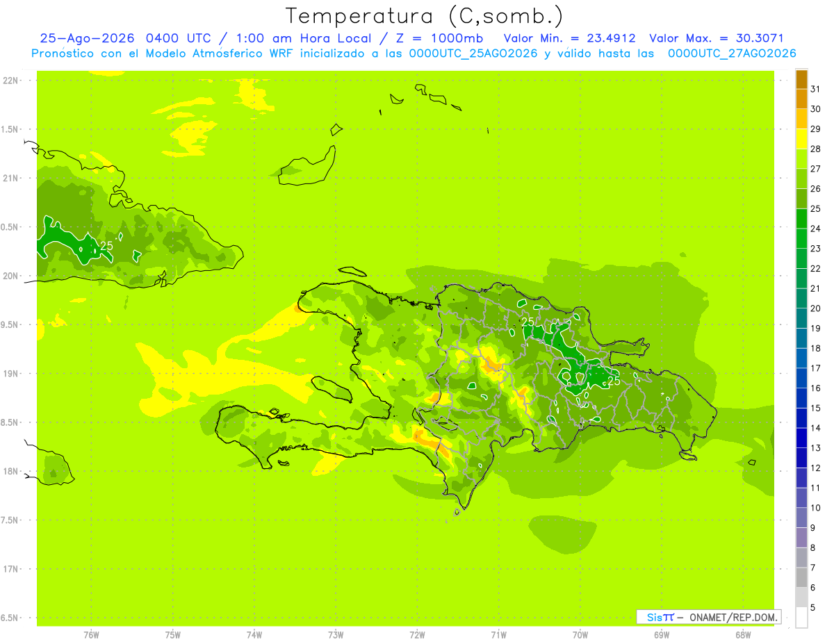Screen dimensions: 834x644
Task: Select initialization time '0000UTC_25AGO2026'
Action: point(473,53)
